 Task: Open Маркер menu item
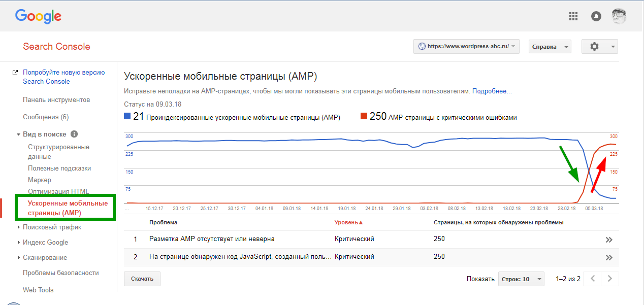pyautogui.click(x=40, y=180)
